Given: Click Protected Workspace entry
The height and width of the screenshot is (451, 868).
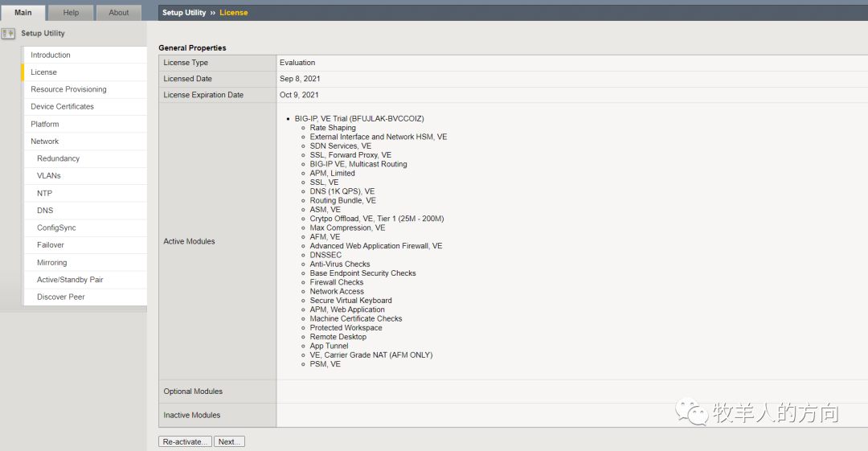Looking at the screenshot, I should pyautogui.click(x=346, y=327).
